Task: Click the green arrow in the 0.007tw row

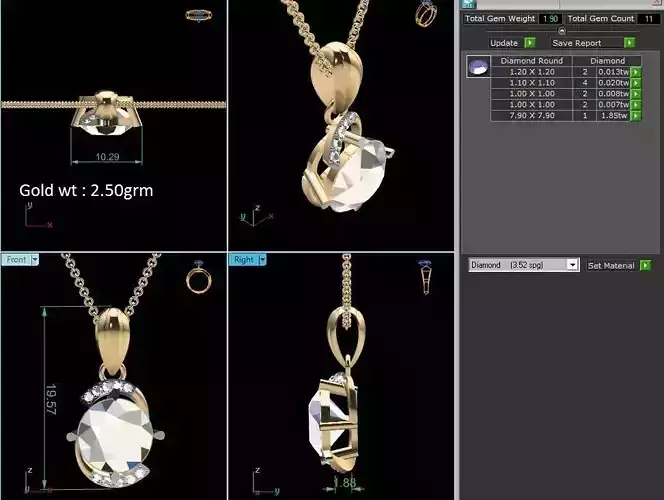Action: click(636, 105)
